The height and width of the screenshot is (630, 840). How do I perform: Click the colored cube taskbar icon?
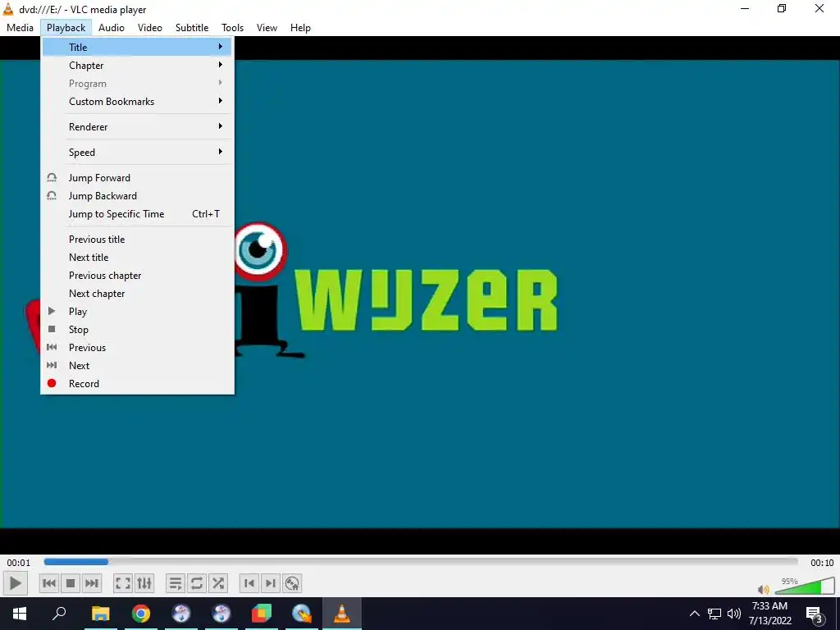pyautogui.click(x=262, y=614)
